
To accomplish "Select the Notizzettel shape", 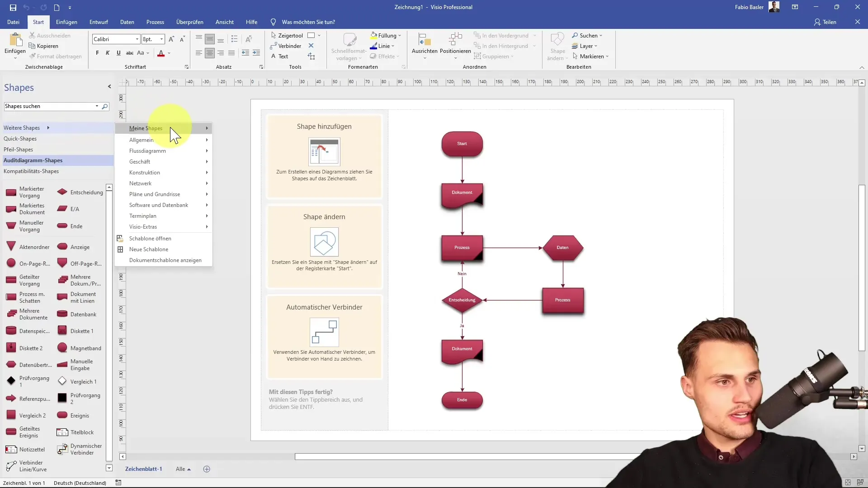I will (x=25, y=449).
